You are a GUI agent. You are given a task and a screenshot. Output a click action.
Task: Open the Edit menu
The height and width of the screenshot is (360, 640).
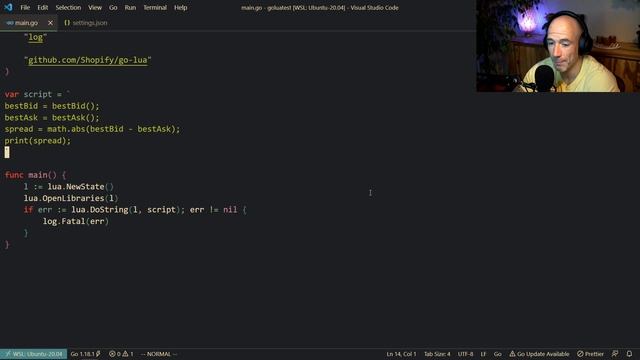(x=42, y=7)
